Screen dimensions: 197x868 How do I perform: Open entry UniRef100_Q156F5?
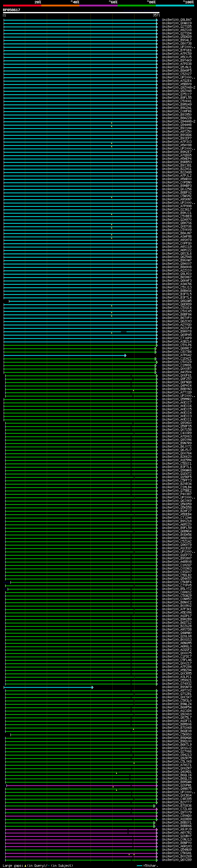click(x=177, y=477)
